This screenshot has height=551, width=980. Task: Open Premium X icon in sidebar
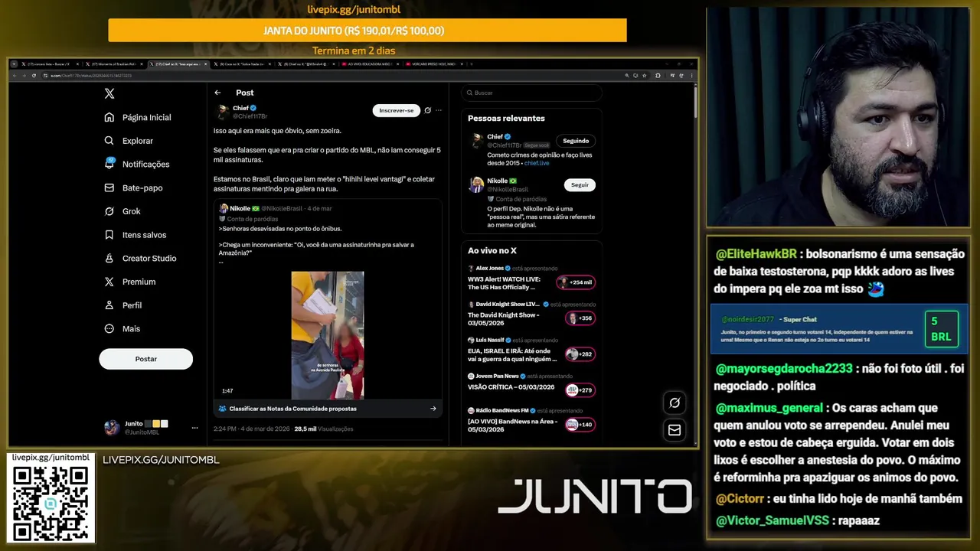(109, 282)
